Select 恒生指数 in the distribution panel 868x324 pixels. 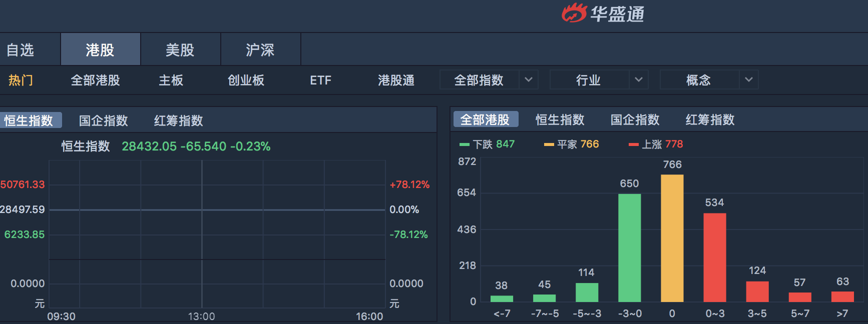560,119
